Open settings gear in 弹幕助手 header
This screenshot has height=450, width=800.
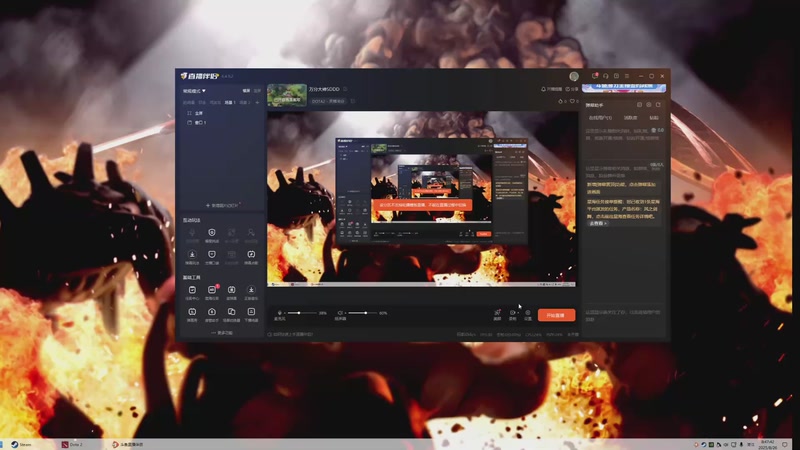tap(649, 105)
